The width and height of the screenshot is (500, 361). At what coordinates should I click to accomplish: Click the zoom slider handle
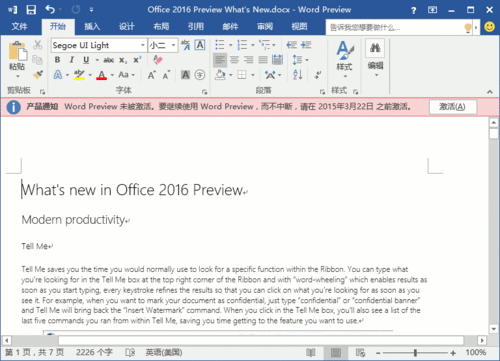point(415,353)
